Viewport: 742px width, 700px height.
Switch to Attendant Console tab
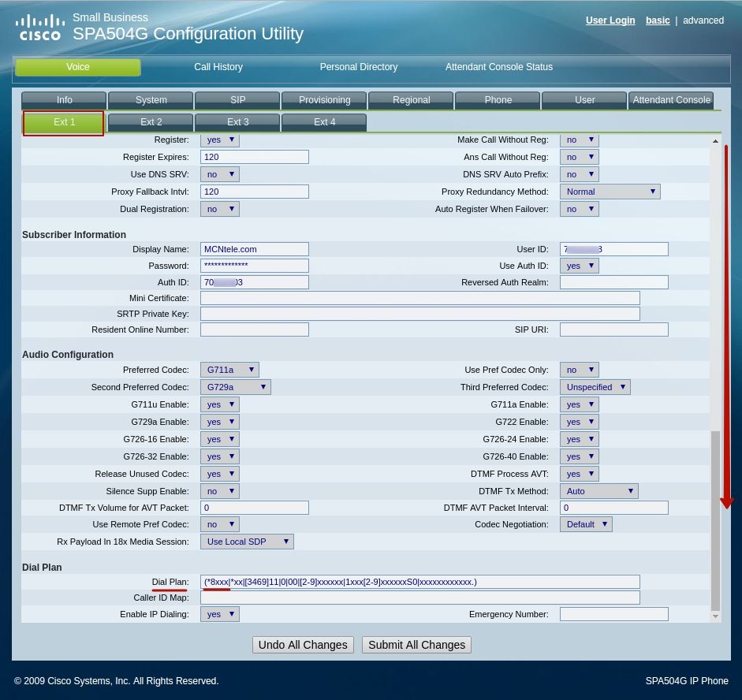[671, 100]
